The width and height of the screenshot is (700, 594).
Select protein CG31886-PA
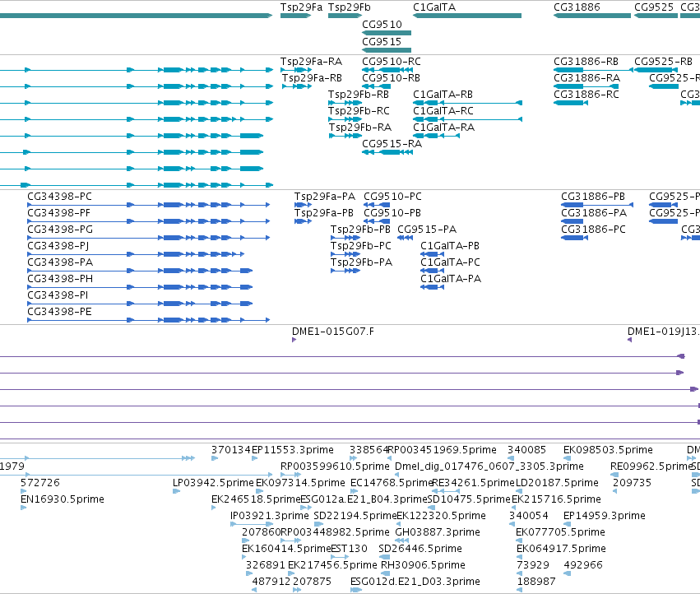pos(572,221)
